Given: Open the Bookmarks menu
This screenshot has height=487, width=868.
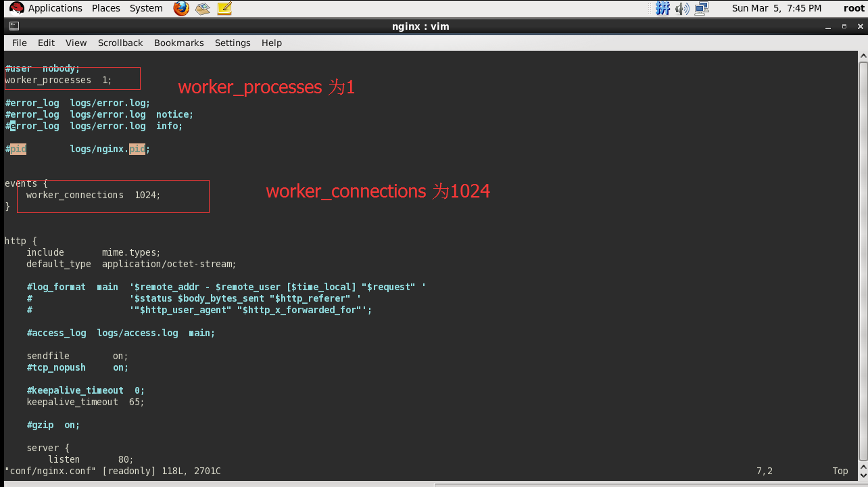Looking at the screenshot, I should 179,43.
